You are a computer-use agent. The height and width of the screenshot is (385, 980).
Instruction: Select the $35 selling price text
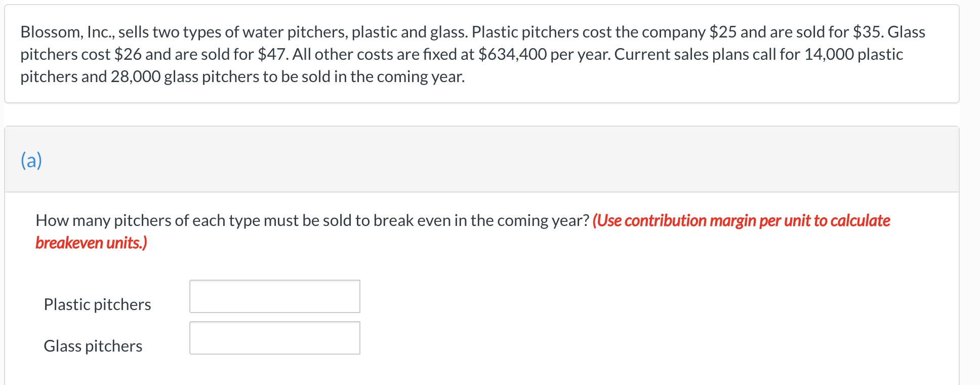click(x=867, y=32)
